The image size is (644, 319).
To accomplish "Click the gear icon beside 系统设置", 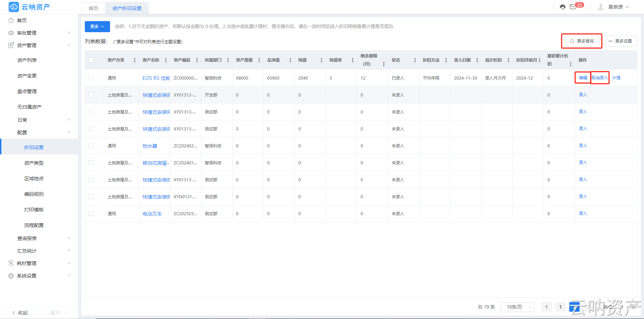I will 11,276.
